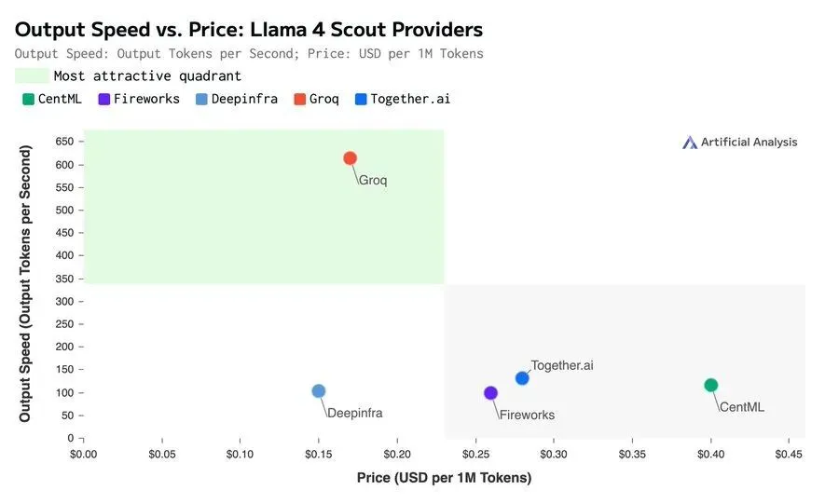Click the Artificial Analysis logo
The height and width of the screenshot is (504, 839).
pos(740,143)
